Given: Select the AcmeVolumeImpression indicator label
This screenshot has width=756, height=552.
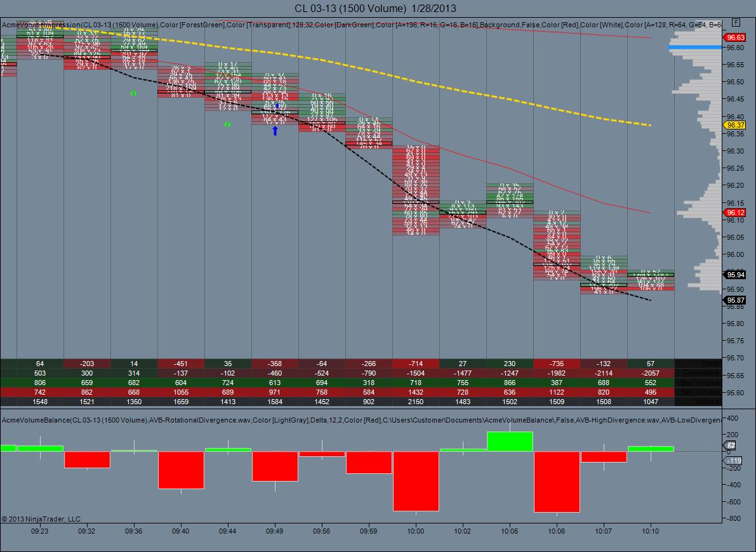Looking at the screenshot, I should click(362, 25).
